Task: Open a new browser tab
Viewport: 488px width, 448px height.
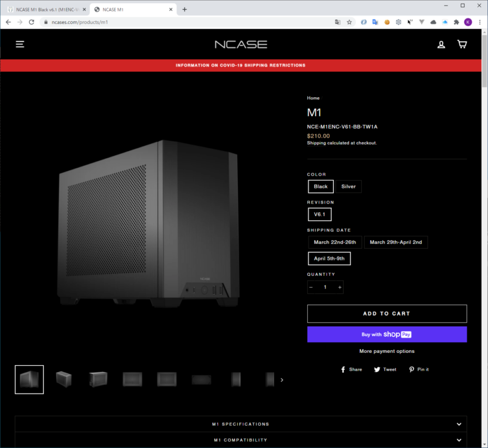Action: point(184,9)
